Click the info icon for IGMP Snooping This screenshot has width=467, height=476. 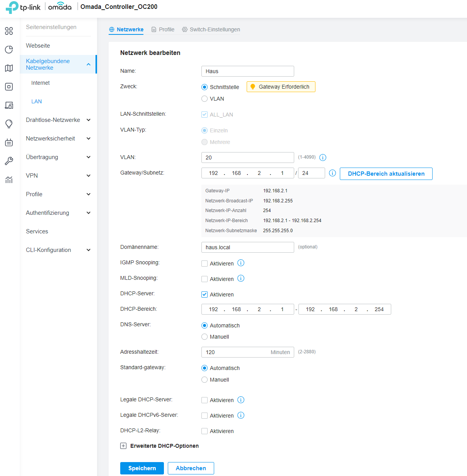pyautogui.click(x=241, y=263)
